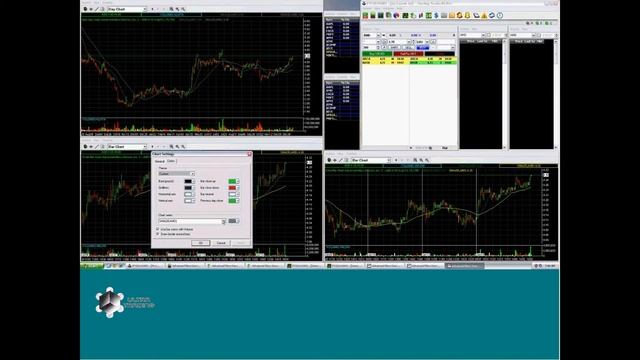640x360 pixels.
Task: Select the Colors tab in Chart Settings
Action: (x=171, y=161)
